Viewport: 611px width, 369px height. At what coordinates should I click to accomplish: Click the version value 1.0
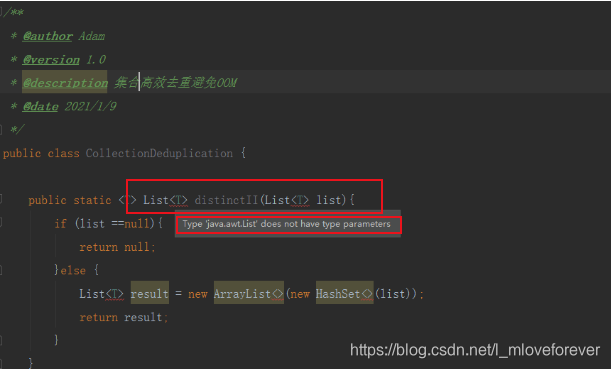click(x=96, y=60)
